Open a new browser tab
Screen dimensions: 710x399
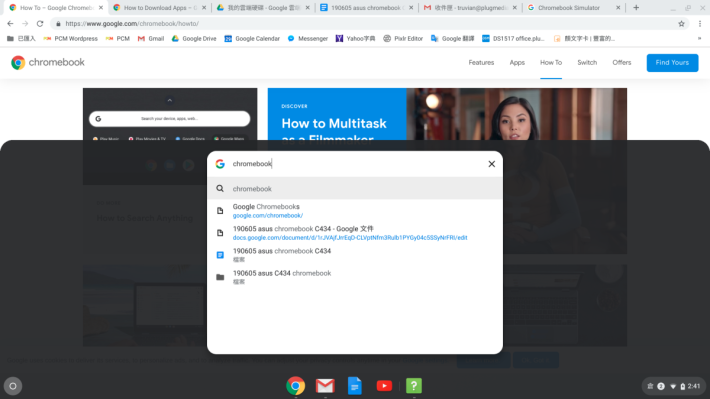[x=636, y=8]
